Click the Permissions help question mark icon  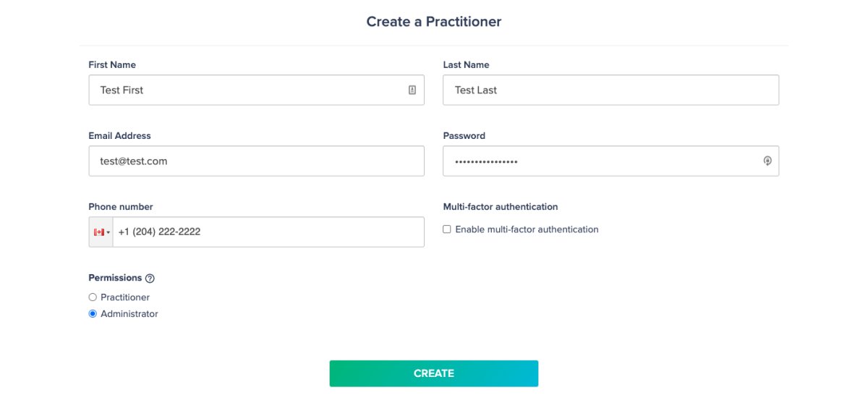coord(150,278)
